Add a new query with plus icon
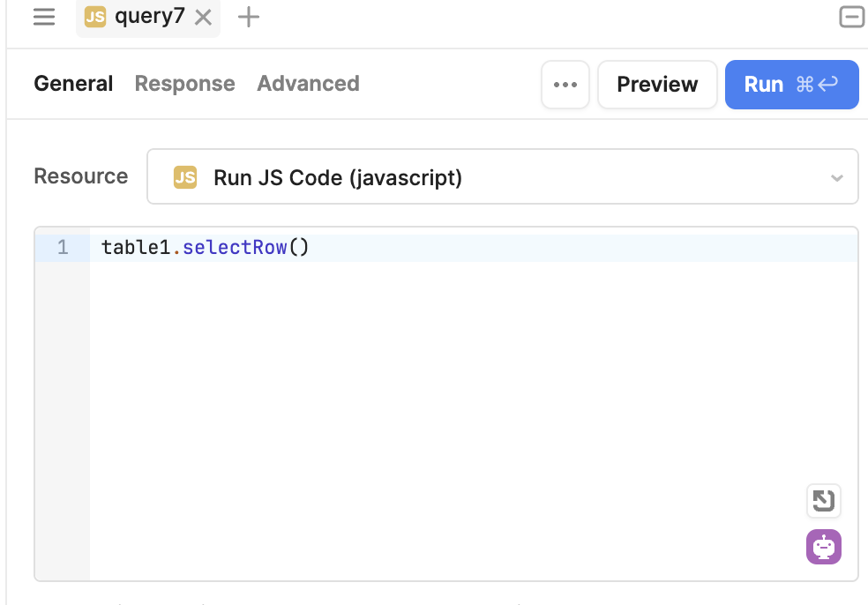Image resolution: width=868 pixels, height=605 pixels. point(249,17)
